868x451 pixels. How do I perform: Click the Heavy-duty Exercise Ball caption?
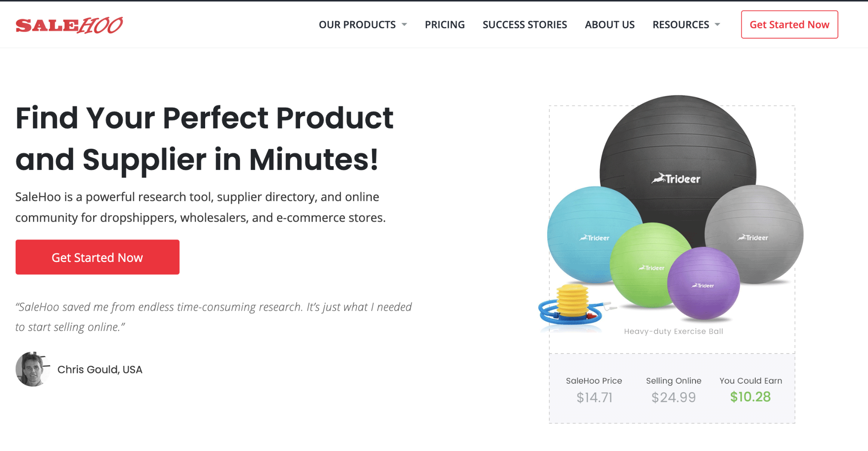673,331
